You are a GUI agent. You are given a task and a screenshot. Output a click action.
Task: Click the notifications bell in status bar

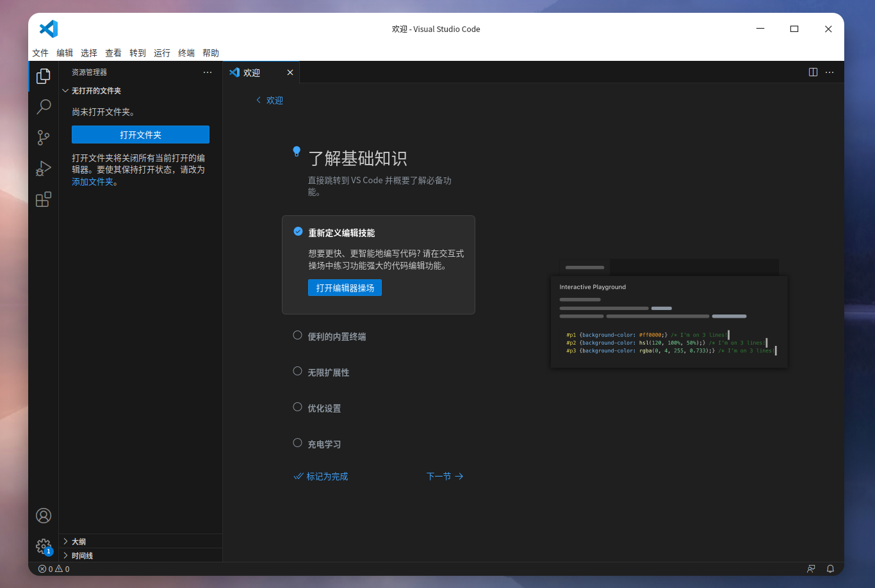[x=830, y=569]
